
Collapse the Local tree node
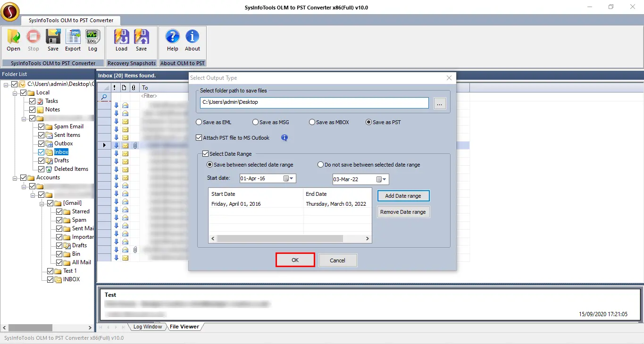coord(15,92)
